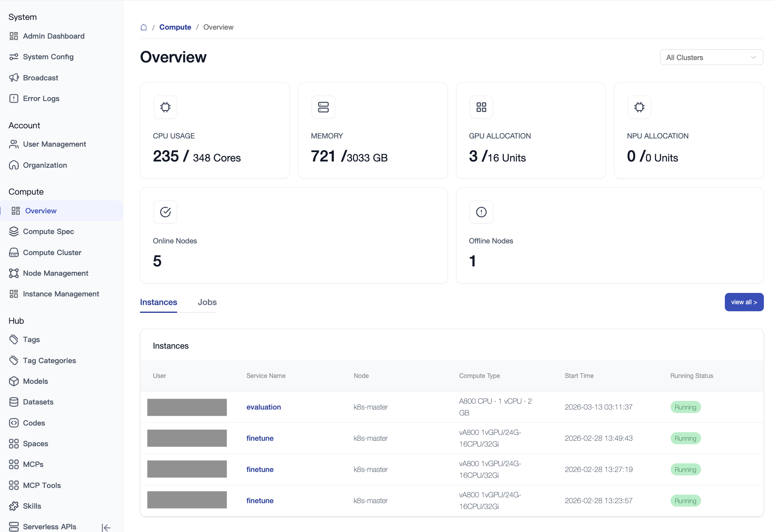
Task: Select the Instances tab
Action: point(158,302)
